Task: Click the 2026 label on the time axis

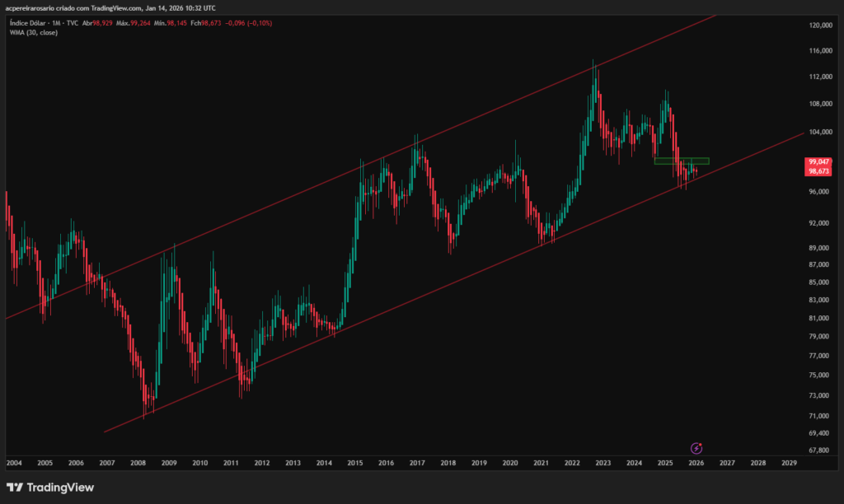Action: pos(696,463)
